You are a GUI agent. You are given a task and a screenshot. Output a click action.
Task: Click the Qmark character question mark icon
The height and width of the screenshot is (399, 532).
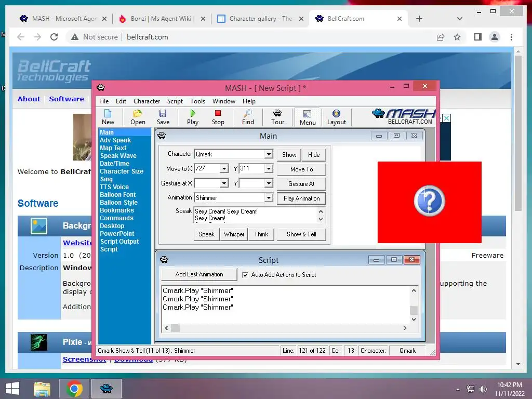[x=429, y=201]
